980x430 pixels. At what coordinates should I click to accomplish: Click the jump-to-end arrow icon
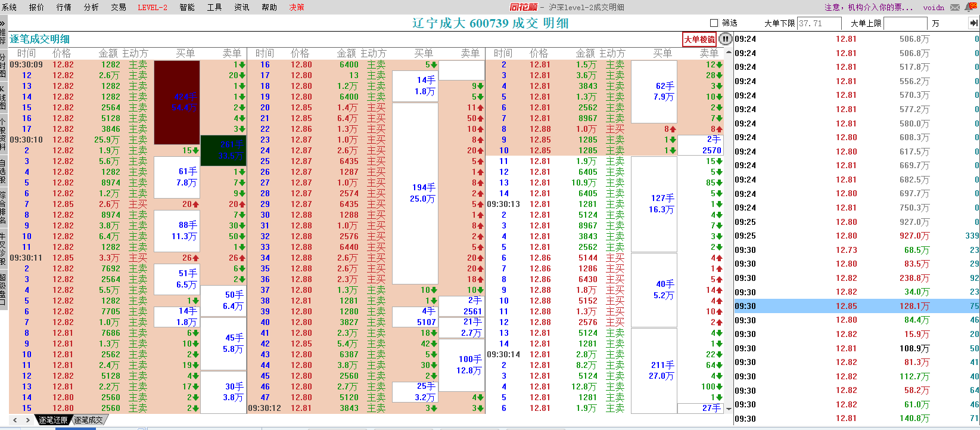point(973,23)
